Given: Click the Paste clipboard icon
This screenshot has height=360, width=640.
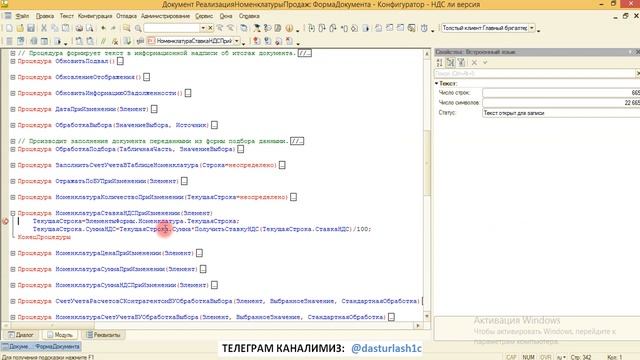Looking at the screenshot, I should tap(65, 28).
